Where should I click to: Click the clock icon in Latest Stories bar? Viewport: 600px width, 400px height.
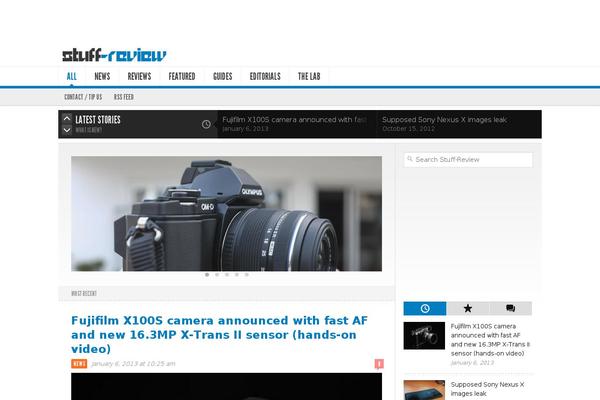[x=206, y=124]
